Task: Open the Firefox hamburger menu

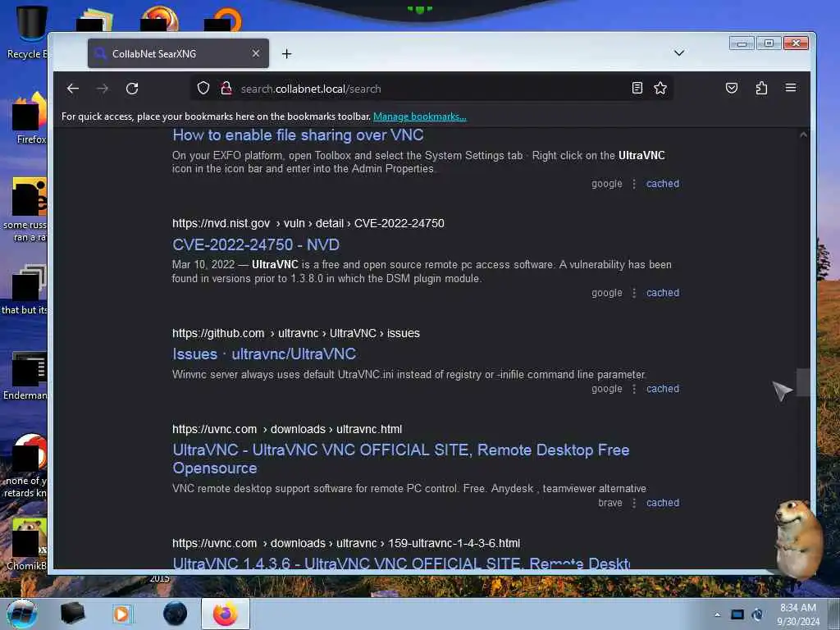Action: click(x=791, y=88)
